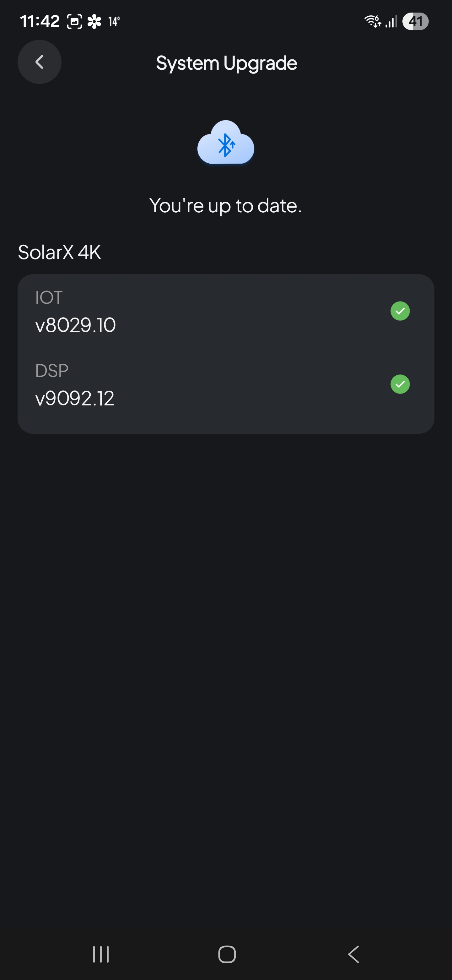
Task: Select the DSP firmware label
Action: (x=52, y=371)
